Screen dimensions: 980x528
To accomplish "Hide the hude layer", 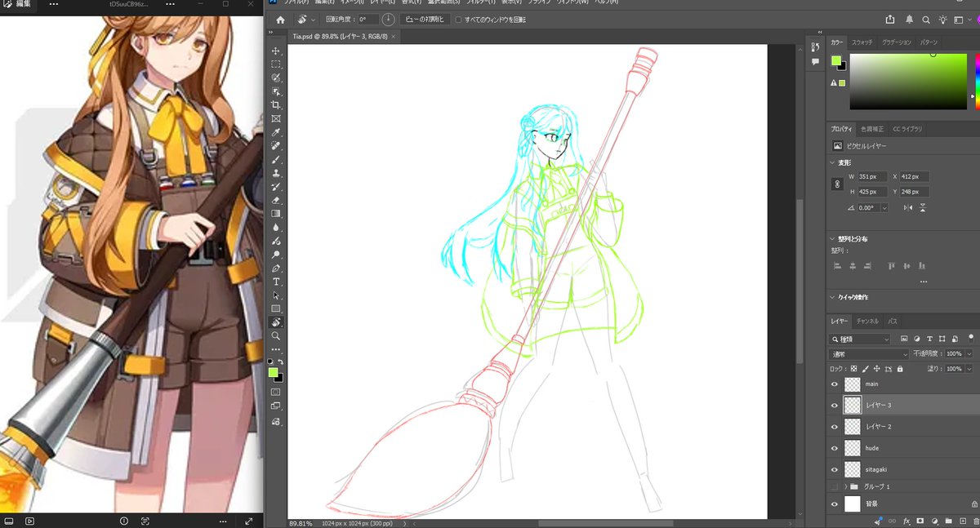I will [x=835, y=448].
